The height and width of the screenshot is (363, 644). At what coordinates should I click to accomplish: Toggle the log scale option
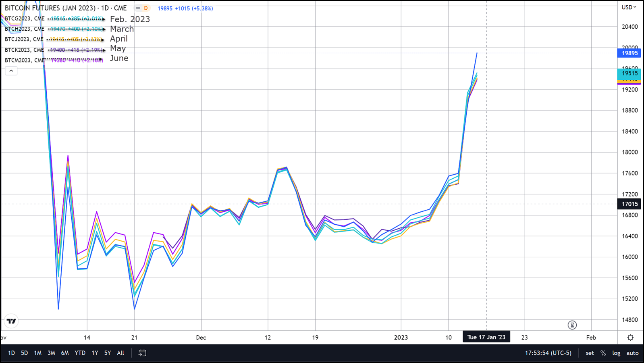point(616,353)
